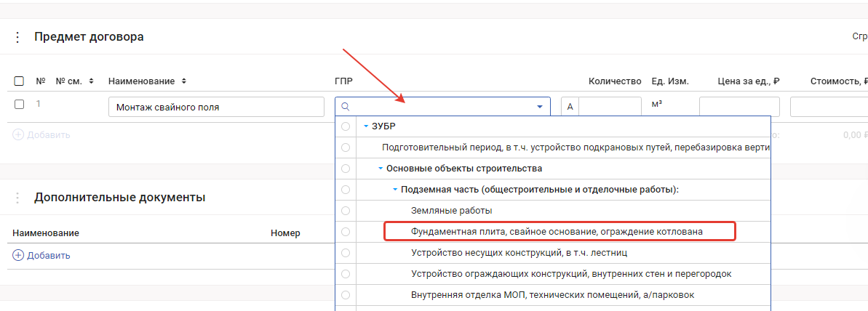Toggle the select-all checkbox in table header
The width and height of the screenshot is (868, 311).
click(x=20, y=81)
